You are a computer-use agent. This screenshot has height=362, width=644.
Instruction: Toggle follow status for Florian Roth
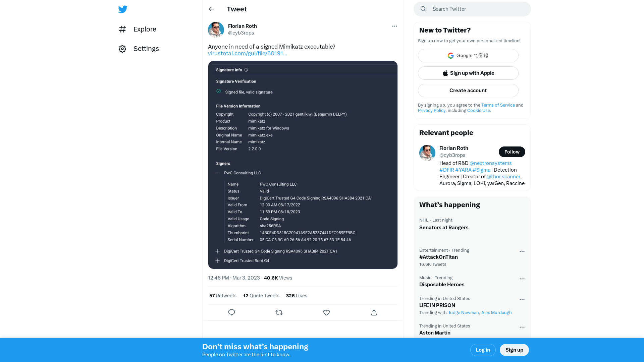click(x=512, y=152)
